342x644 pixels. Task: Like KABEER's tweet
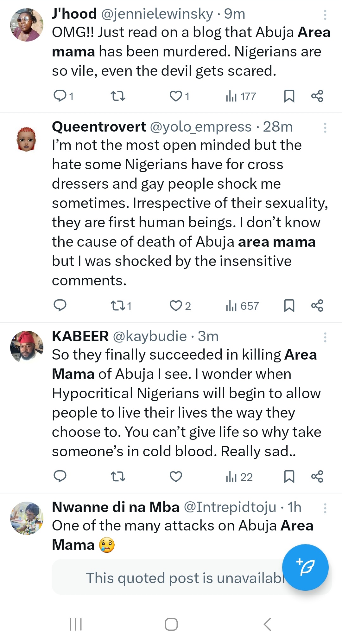(176, 477)
